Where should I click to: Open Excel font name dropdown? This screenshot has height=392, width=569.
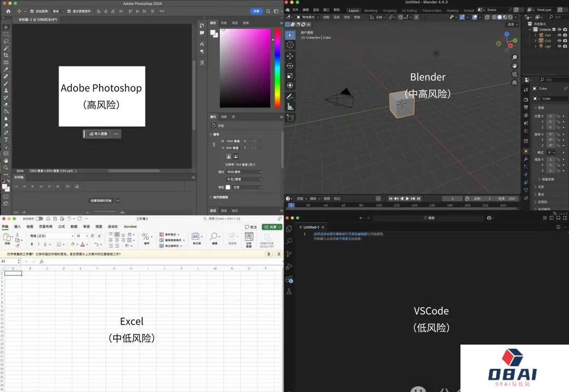[52, 236]
